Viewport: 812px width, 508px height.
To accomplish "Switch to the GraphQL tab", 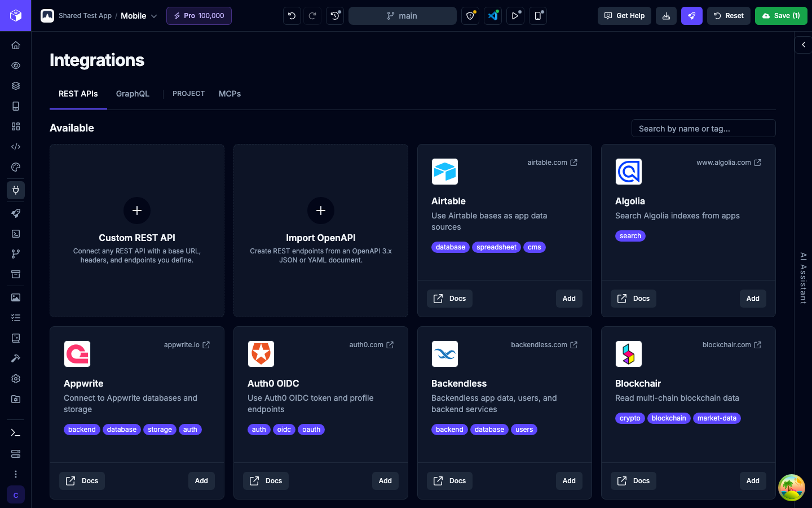I will pyautogui.click(x=133, y=94).
